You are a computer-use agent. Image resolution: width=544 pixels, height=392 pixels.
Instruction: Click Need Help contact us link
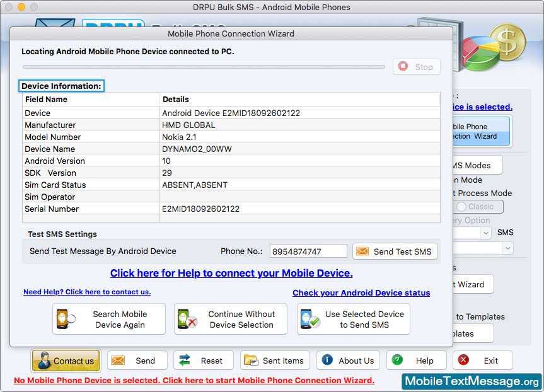[x=87, y=292]
